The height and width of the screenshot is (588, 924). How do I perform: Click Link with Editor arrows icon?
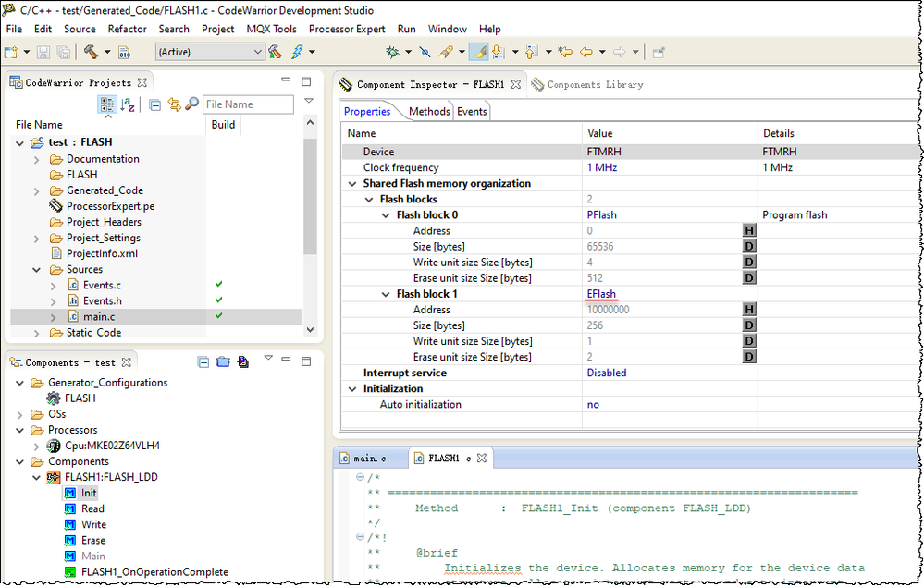click(174, 105)
